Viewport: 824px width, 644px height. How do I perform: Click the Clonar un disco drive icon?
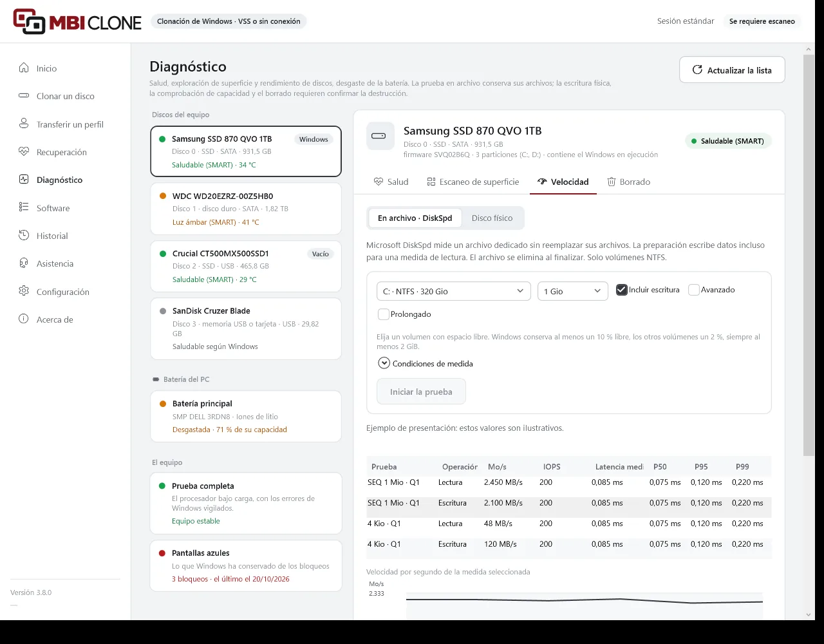tap(24, 96)
